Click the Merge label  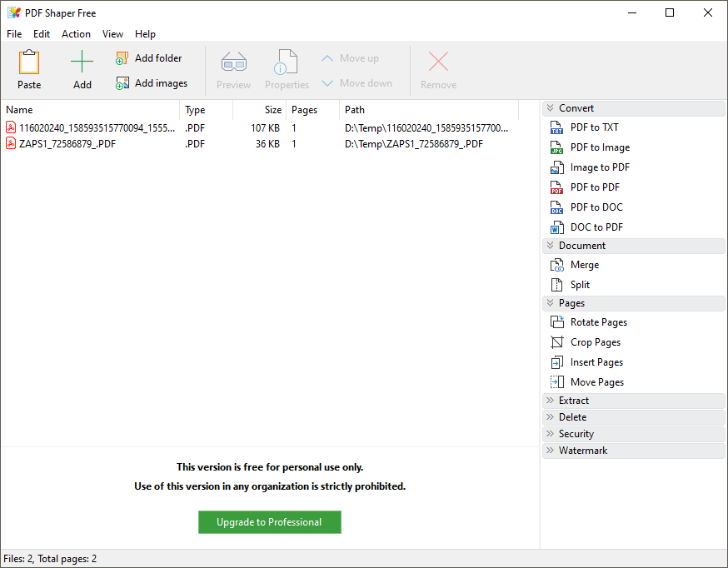tap(585, 265)
